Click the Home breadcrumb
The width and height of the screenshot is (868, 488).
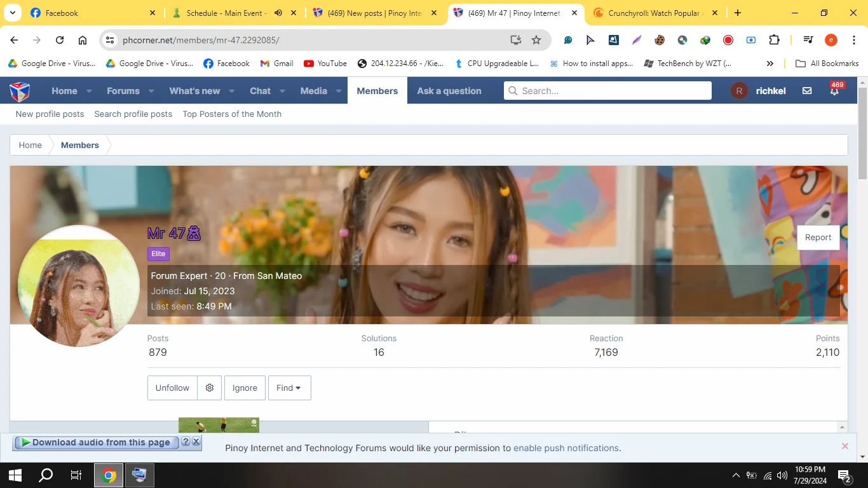pyautogui.click(x=30, y=145)
